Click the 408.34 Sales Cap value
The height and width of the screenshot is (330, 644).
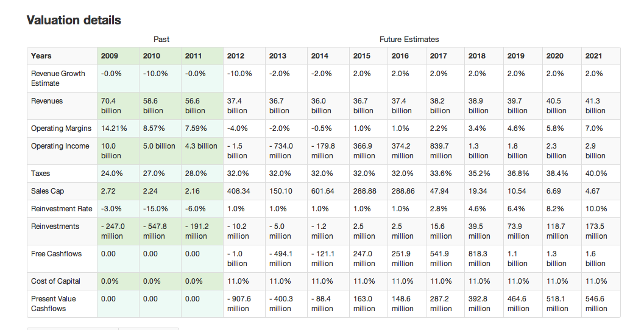[x=238, y=191]
